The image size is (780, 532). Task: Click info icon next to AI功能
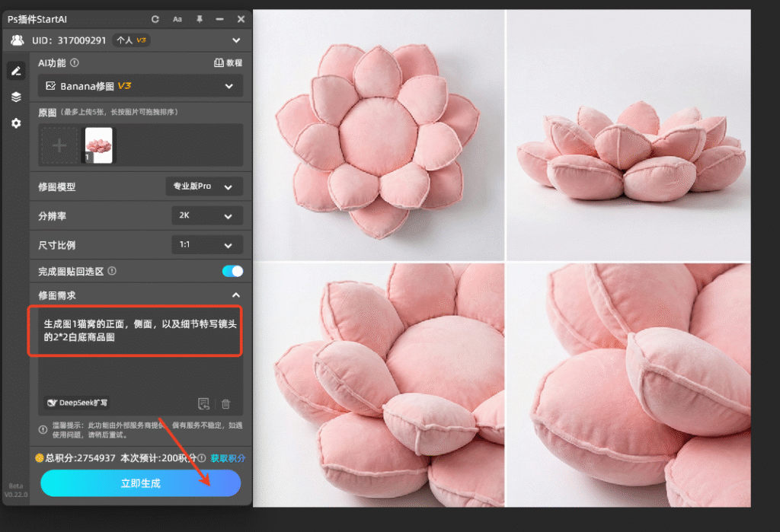coord(75,64)
